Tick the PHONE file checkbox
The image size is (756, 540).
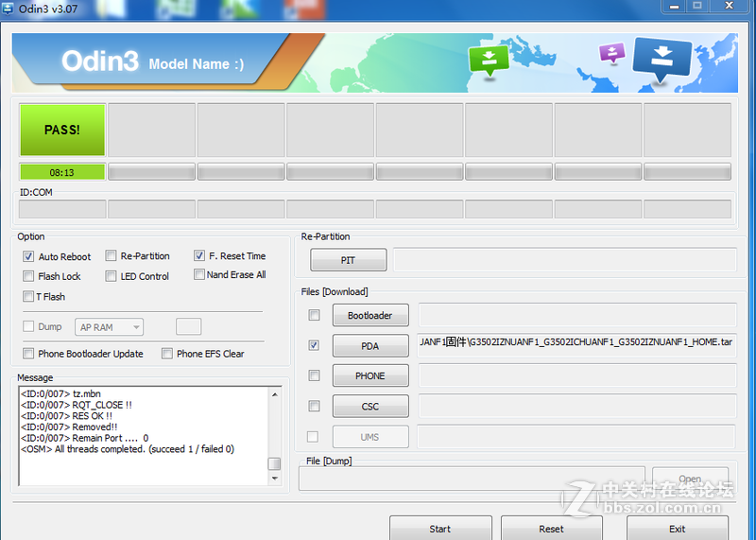click(x=314, y=375)
